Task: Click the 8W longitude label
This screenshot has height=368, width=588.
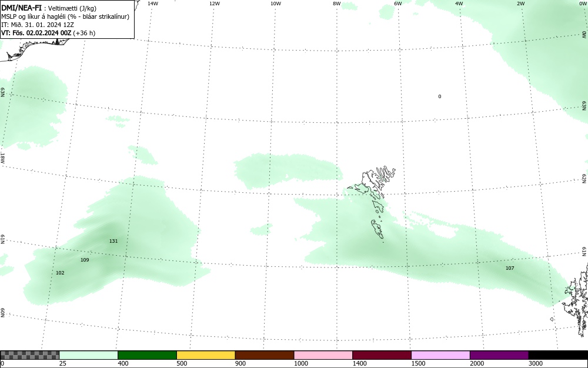Action: [x=336, y=4]
